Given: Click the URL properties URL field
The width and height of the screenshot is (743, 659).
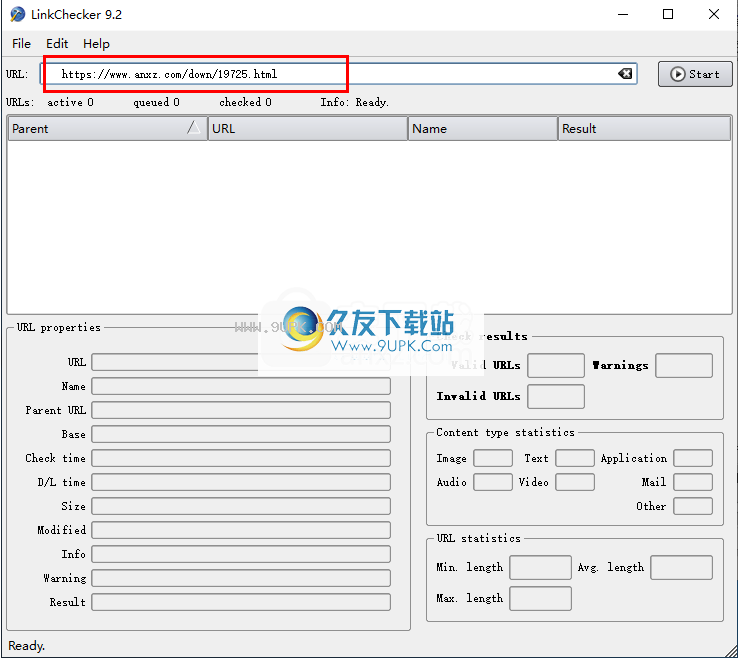Looking at the screenshot, I should pos(241,362).
